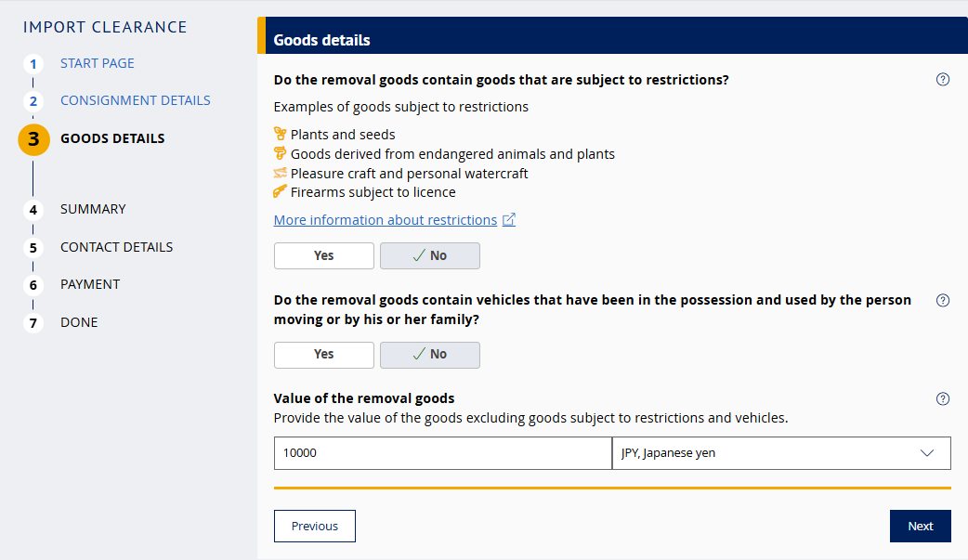Viewport: 968px width, 560px height.
Task: Click the removal goods value input field
Action: 442,453
